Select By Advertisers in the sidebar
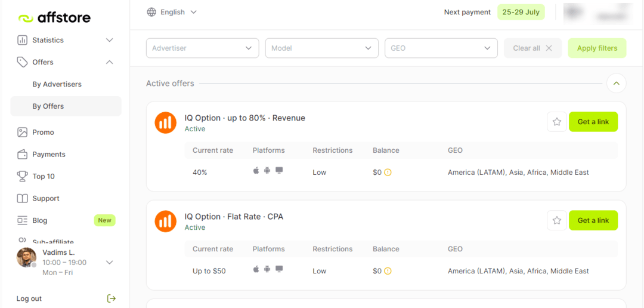Viewport: 644px width, 308px height. [57, 84]
